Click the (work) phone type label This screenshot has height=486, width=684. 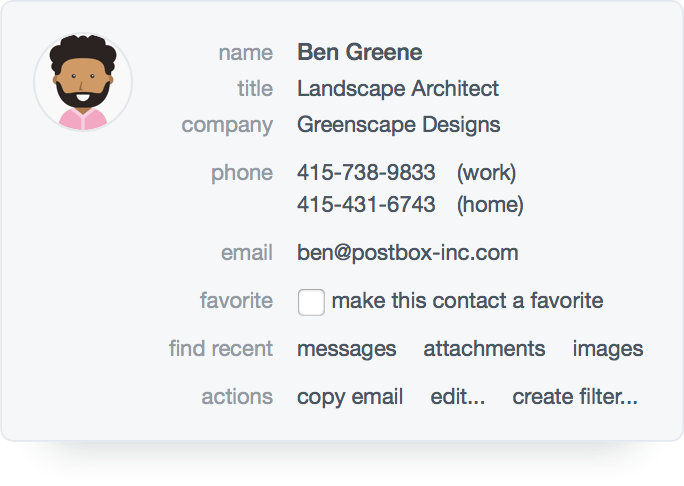(486, 173)
